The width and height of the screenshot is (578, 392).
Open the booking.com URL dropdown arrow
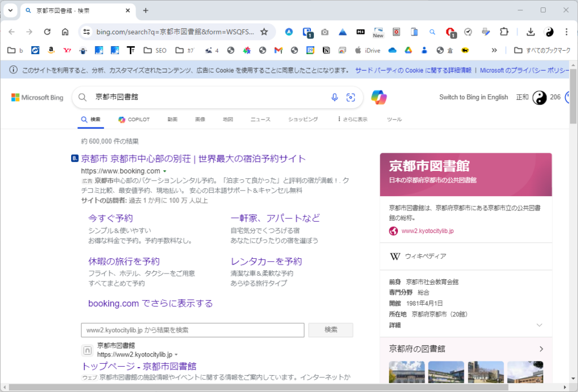pos(165,171)
